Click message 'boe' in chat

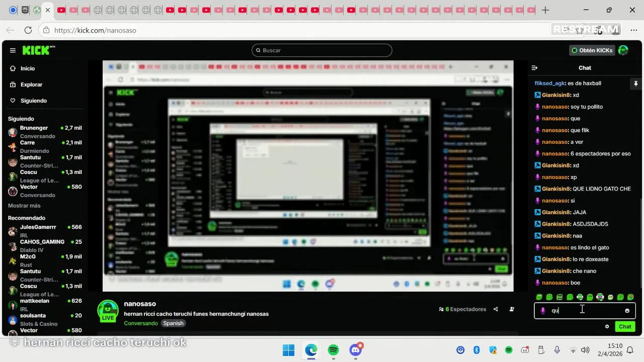[x=576, y=283]
